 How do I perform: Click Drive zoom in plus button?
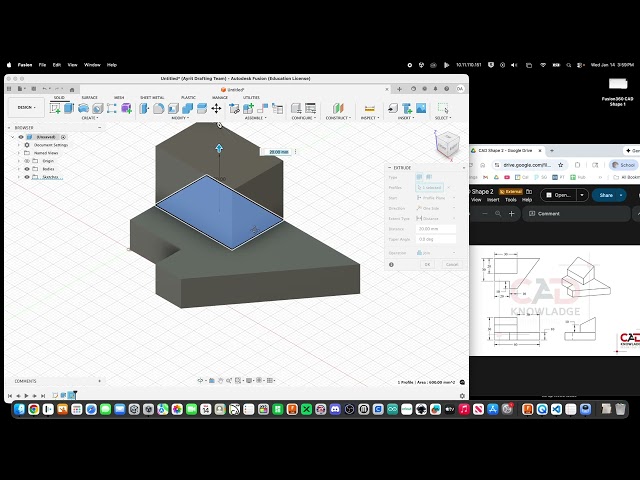coord(511,213)
